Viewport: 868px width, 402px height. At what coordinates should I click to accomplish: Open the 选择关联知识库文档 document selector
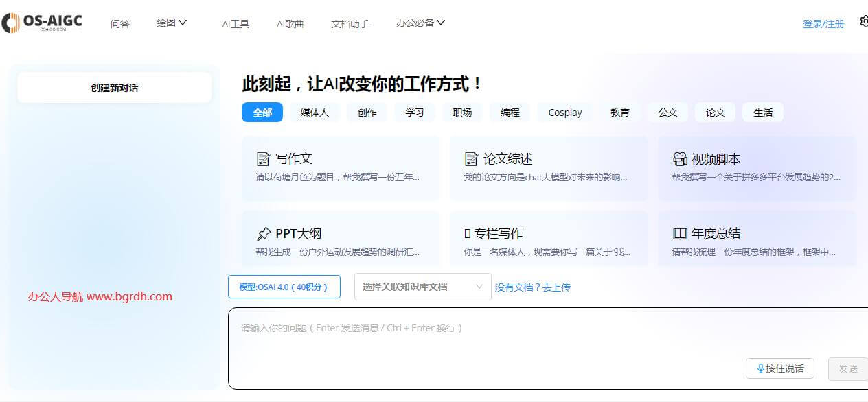tap(422, 287)
